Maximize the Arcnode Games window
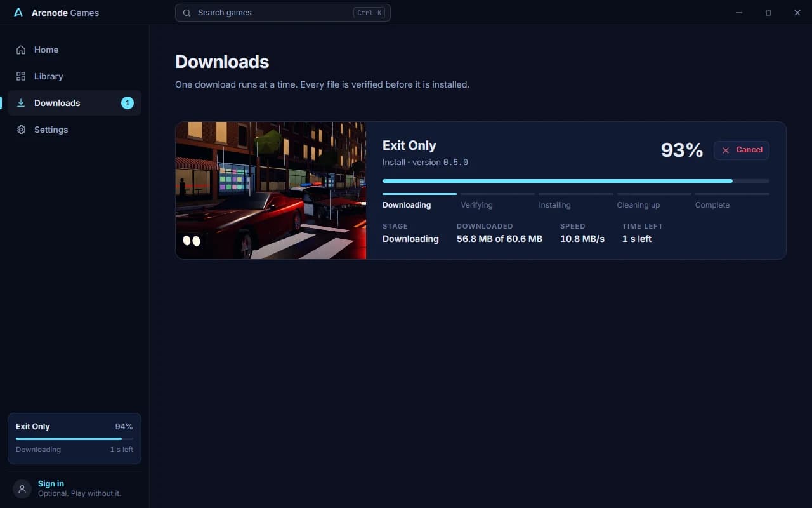Screen dimensions: 812x508 coord(768,13)
